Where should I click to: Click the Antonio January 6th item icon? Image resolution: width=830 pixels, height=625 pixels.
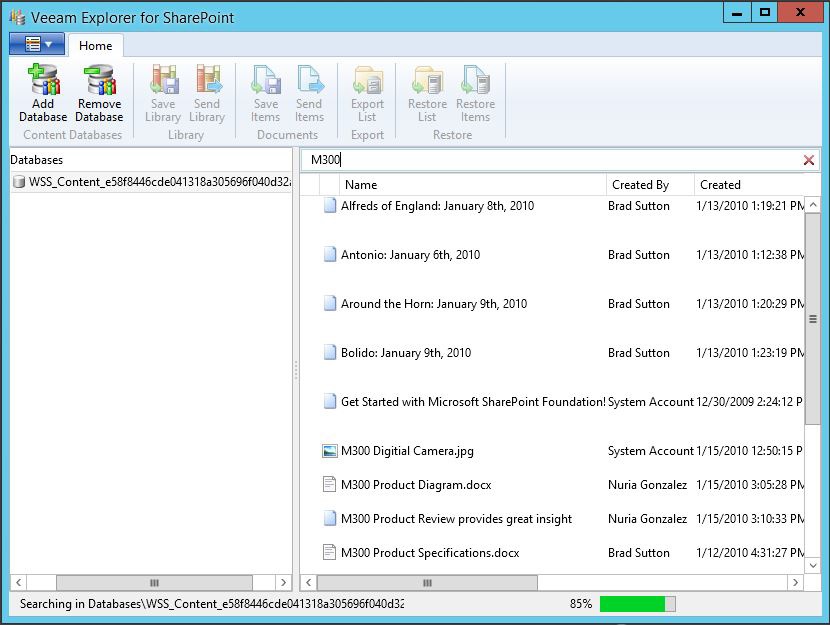329,255
